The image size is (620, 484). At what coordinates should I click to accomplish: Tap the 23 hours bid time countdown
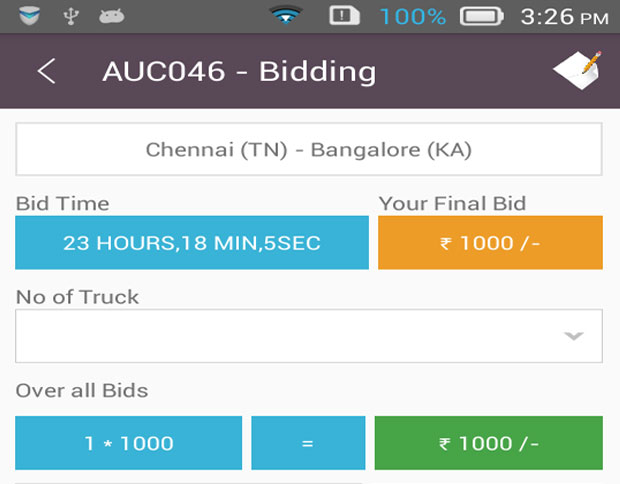192,243
